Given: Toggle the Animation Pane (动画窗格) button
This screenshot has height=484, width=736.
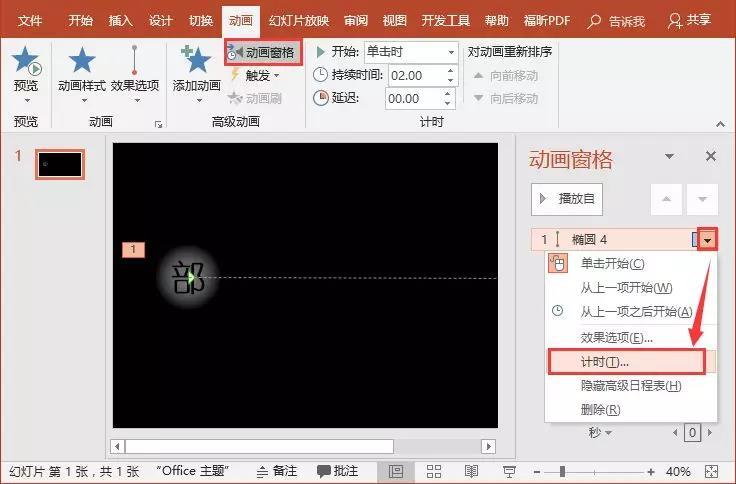Looking at the screenshot, I should pos(263,52).
